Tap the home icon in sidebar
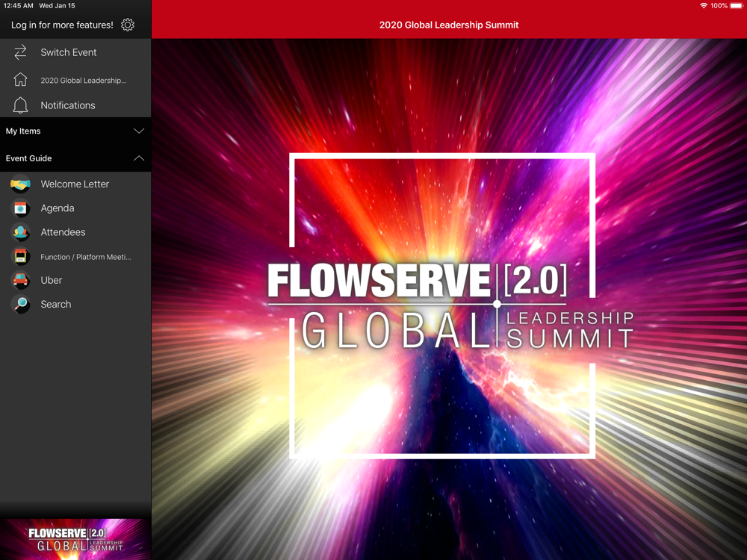Viewport: 747px width, 560px height. point(20,80)
